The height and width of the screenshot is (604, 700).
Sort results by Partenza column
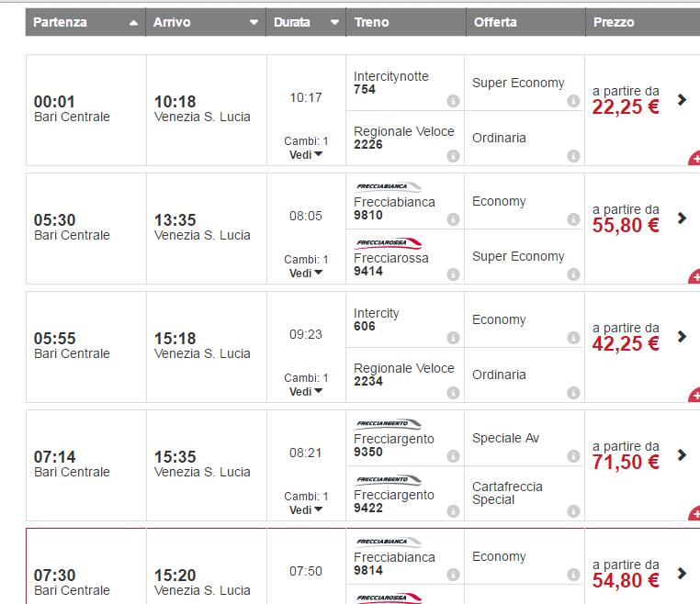[x=85, y=22]
